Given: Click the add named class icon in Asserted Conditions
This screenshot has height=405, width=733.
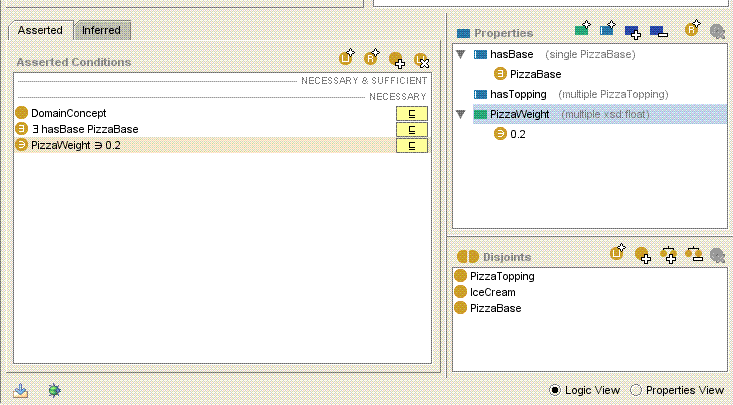Looking at the screenshot, I should point(397,59).
